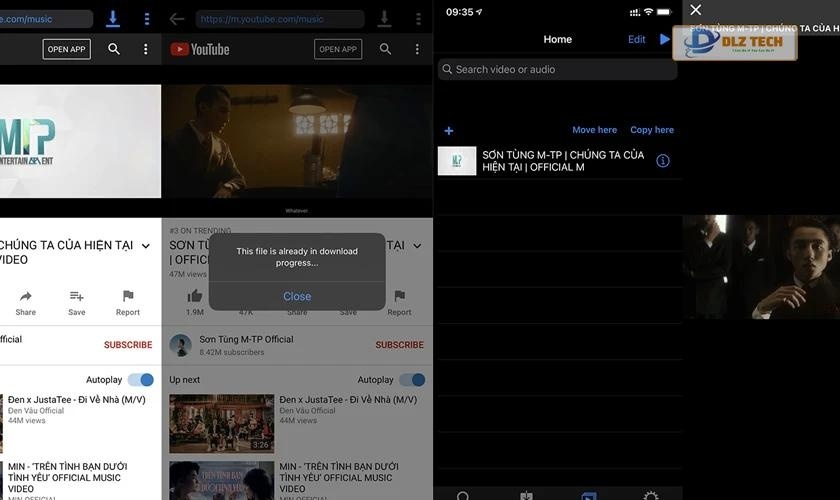Tap the blue play icon next to Edit

[665, 39]
